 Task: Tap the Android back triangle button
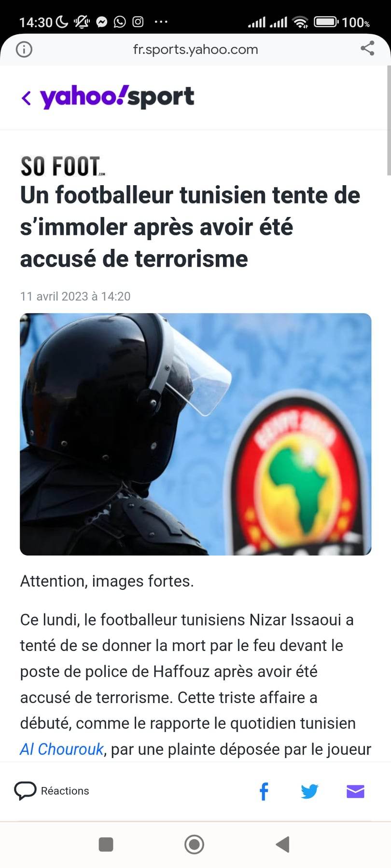coord(282,844)
